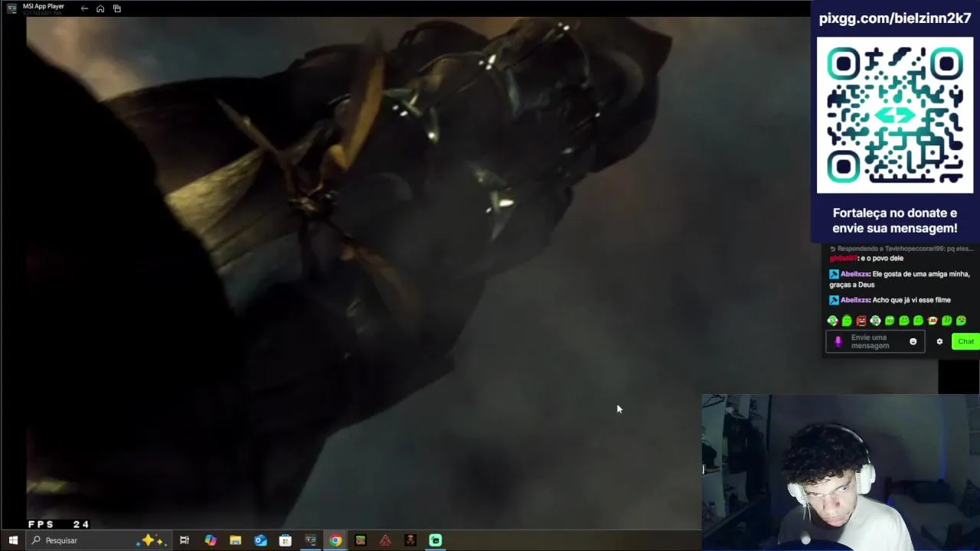Select the first green emote in chat row

832,321
